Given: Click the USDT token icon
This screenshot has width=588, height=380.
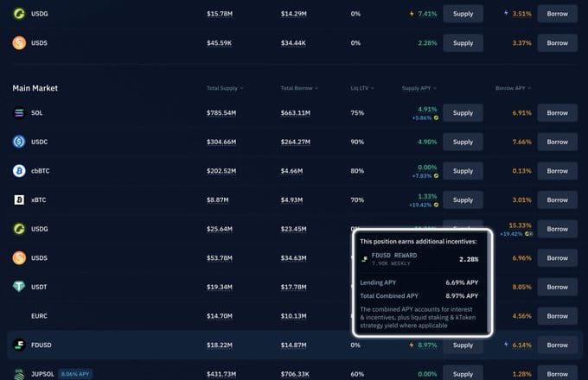Looking at the screenshot, I should (x=19, y=287).
